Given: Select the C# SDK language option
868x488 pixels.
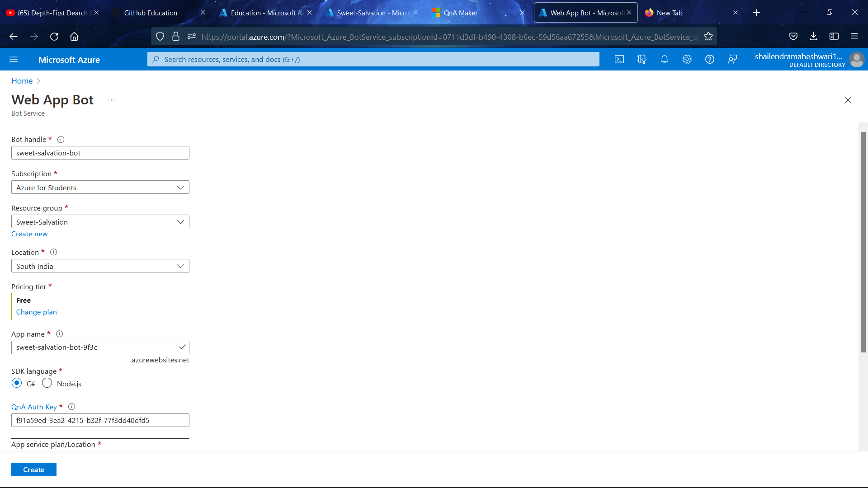Looking at the screenshot, I should [x=17, y=383].
